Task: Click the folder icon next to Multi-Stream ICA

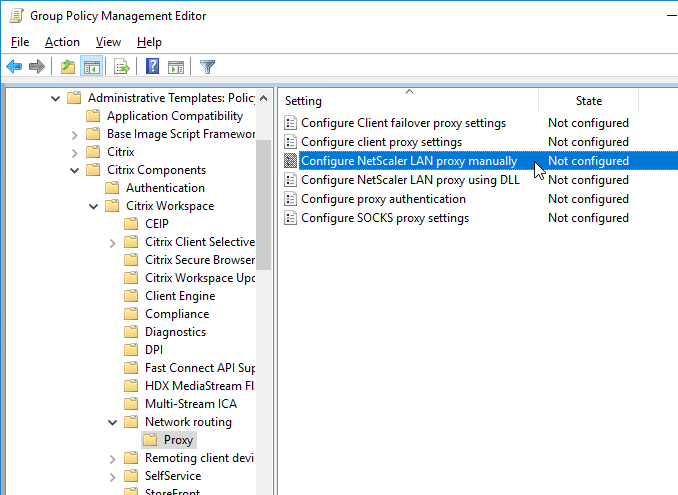Action: pos(131,404)
